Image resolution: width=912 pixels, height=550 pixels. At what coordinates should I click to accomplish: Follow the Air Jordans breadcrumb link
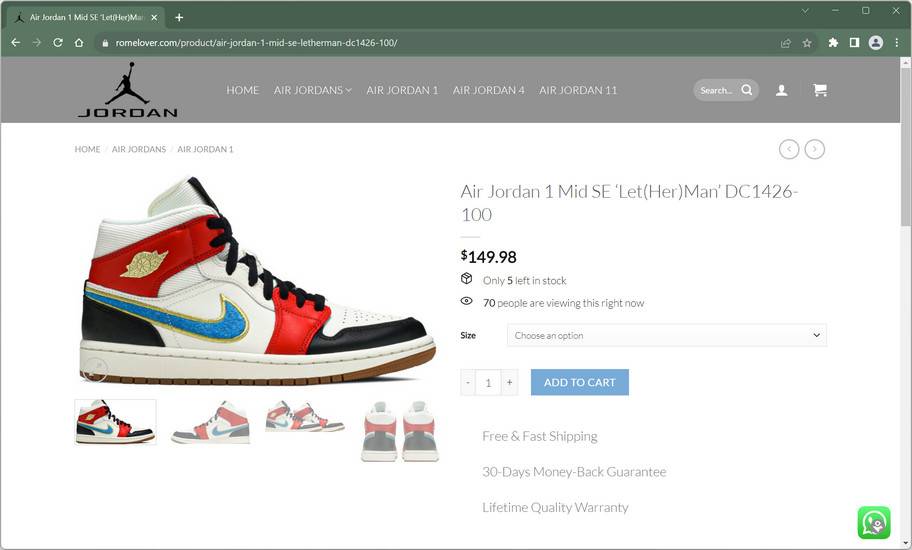point(139,149)
